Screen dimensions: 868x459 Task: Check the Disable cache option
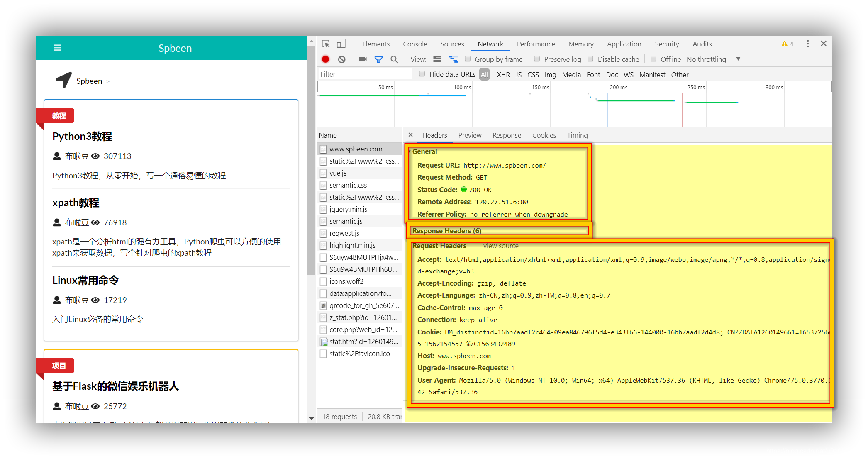point(590,59)
